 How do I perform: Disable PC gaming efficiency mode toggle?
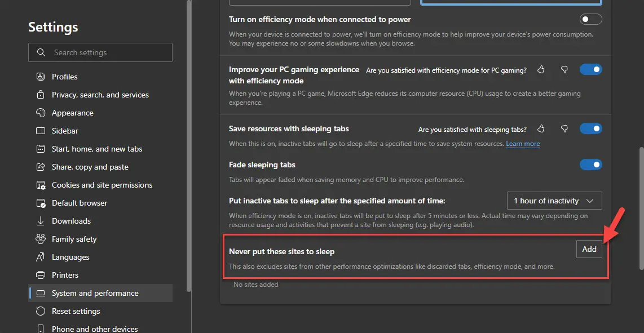tap(590, 69)
